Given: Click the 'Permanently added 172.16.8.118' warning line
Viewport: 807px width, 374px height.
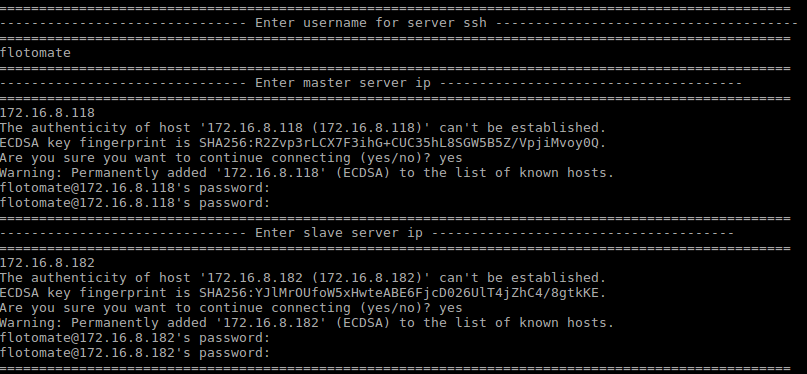Looking at the screenshot, I should pos(307,172).
